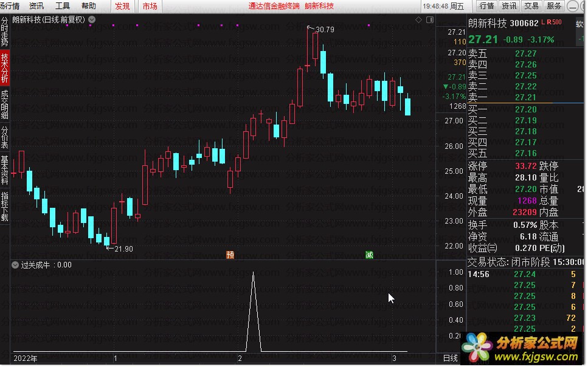The image size is (588, 367).
Task: Click the 交易 button
Action: point(531,6)
